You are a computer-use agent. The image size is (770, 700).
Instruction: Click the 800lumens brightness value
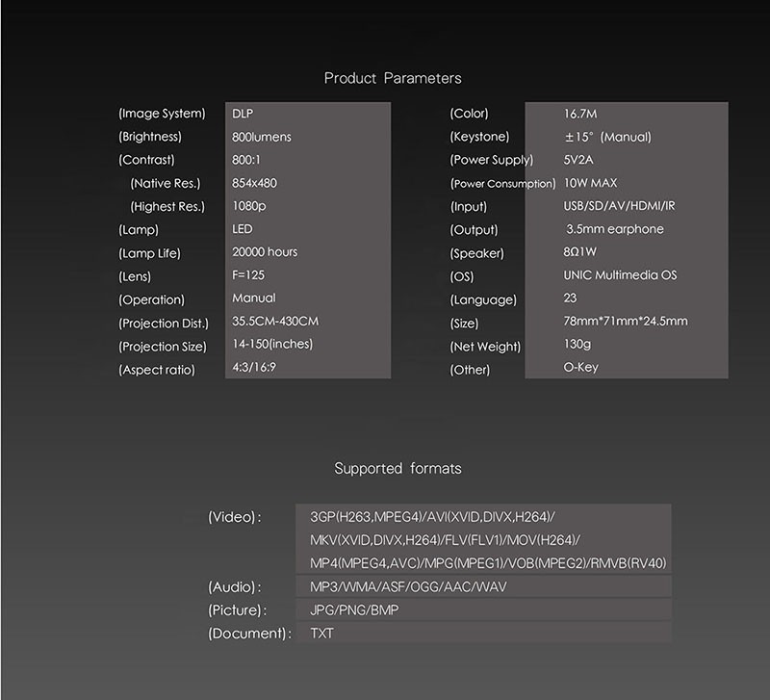point(261,137)
